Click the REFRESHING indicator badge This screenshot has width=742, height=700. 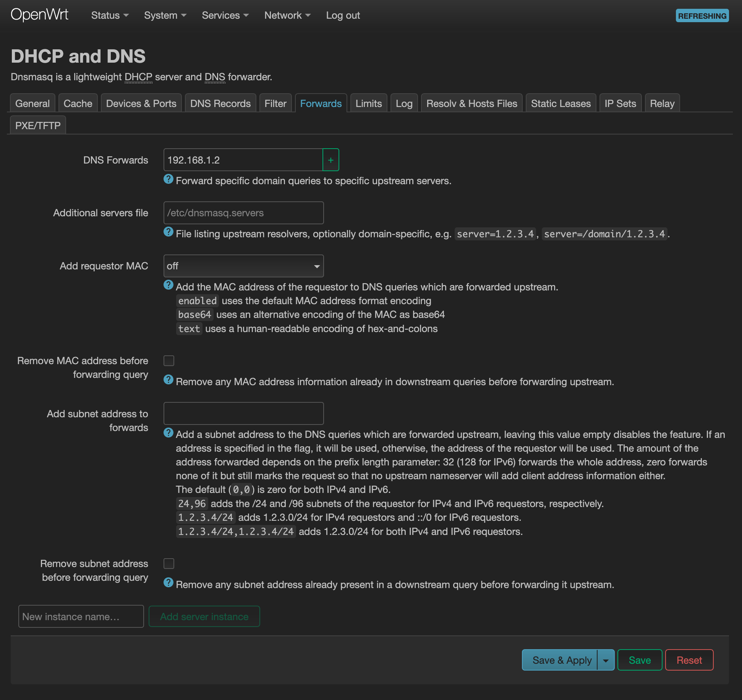tap(702, 16)
